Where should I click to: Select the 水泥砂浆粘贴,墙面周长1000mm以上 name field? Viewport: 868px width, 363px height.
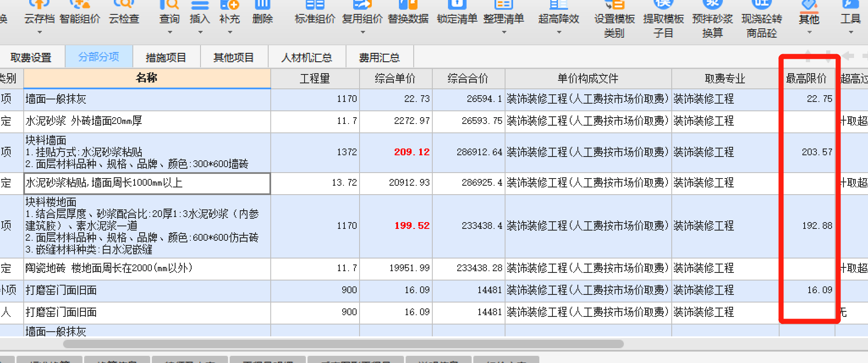(147, 183)
